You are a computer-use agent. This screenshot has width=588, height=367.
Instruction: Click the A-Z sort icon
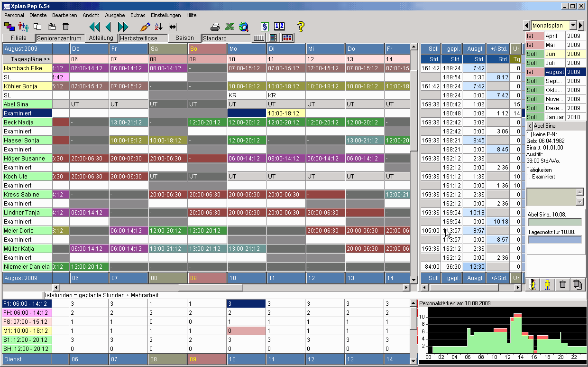coord(158,27)
